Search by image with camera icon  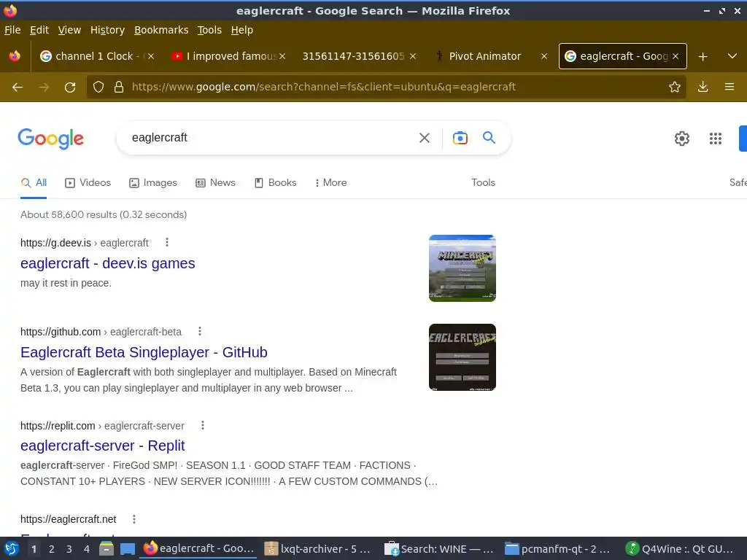click(460, 138)
